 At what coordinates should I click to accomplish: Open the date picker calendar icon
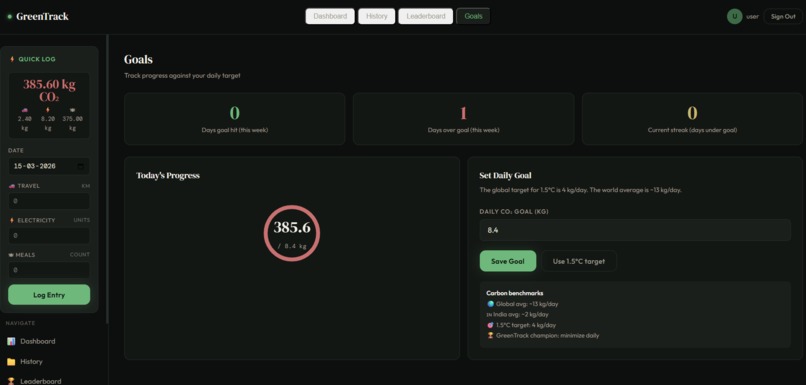tap(81, 166)
